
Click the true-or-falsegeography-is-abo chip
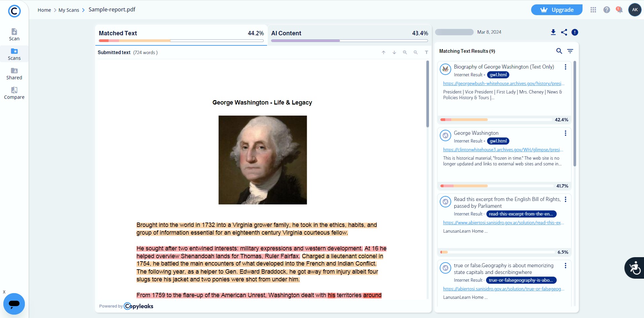[x=521, y=280]
